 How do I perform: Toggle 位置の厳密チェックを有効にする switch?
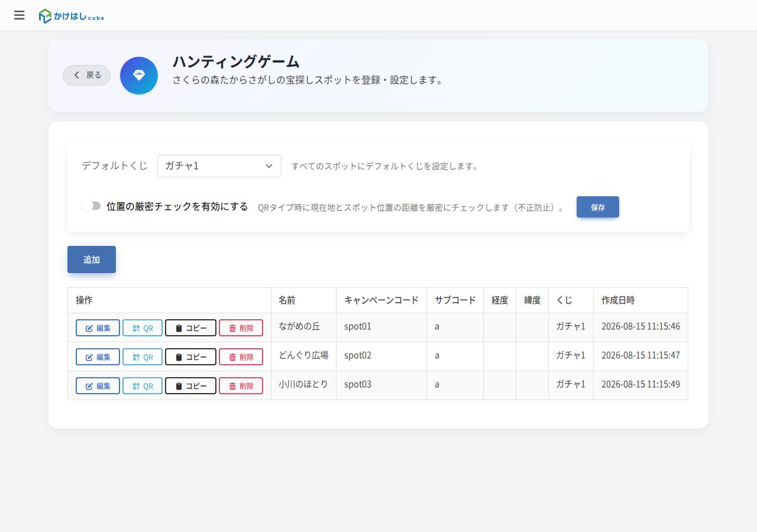tap(92, 206)
